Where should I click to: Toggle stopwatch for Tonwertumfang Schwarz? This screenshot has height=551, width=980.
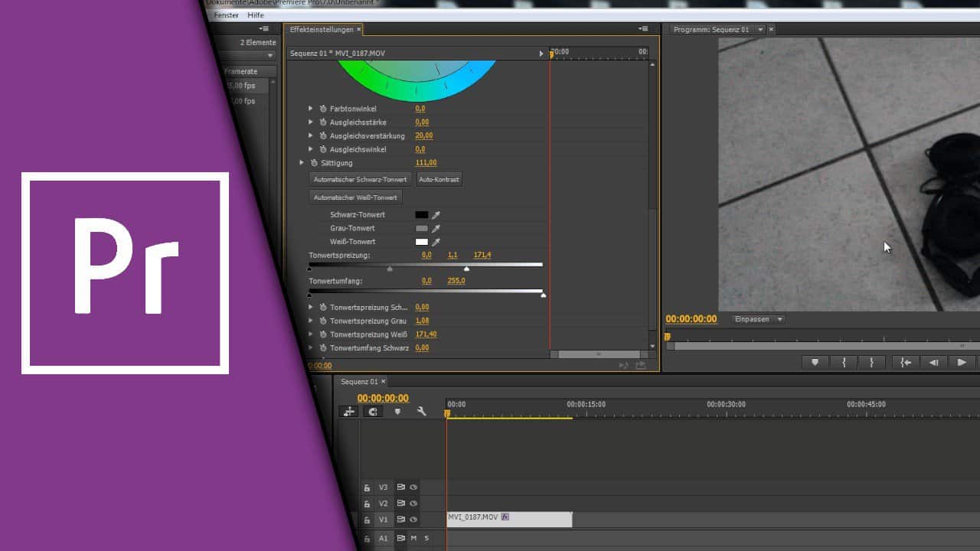[323, 348]
